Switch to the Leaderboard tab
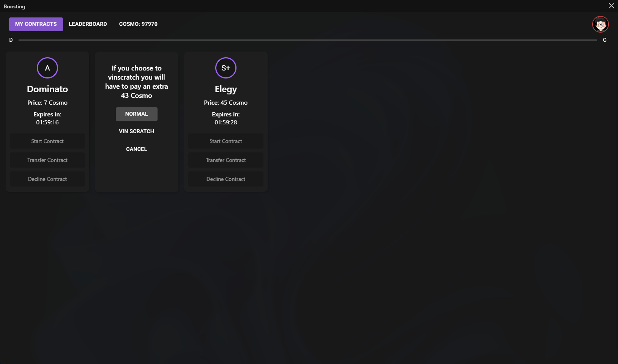 click(x=88, y=24)
